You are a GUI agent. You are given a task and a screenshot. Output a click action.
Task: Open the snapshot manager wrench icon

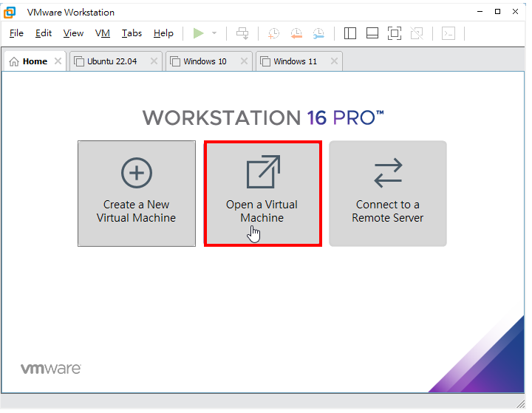(318, 33)
